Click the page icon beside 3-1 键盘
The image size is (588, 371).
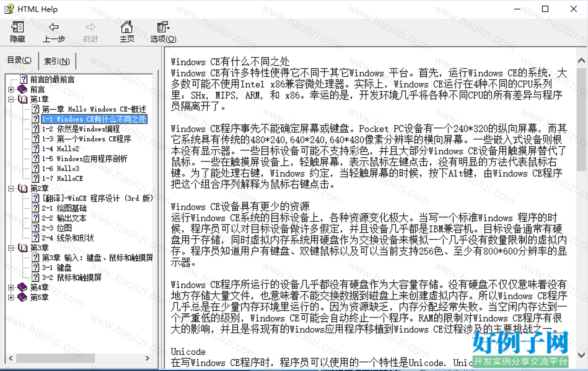click(x=36, y=268)
